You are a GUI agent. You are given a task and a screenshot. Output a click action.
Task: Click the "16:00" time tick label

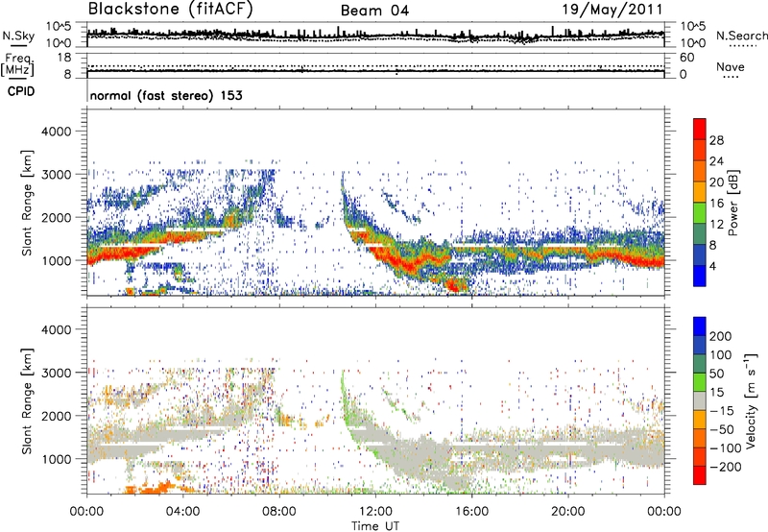point(471,512)
